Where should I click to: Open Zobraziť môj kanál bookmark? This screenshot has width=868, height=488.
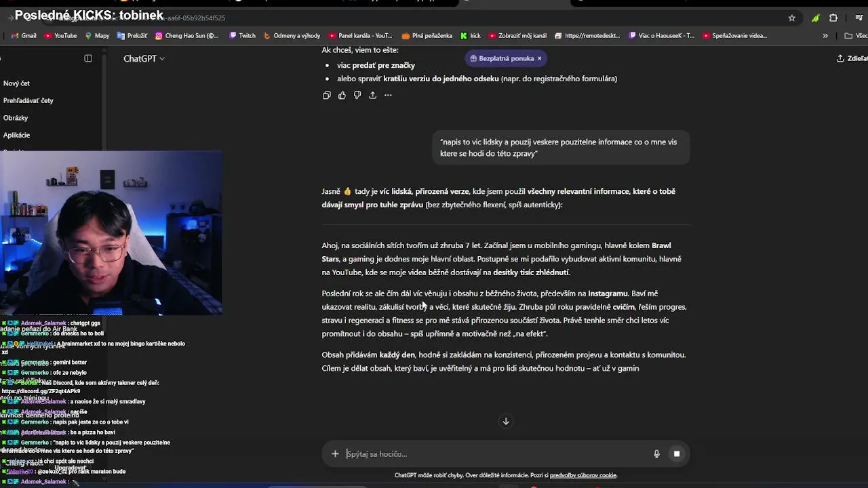click(517, 36)
